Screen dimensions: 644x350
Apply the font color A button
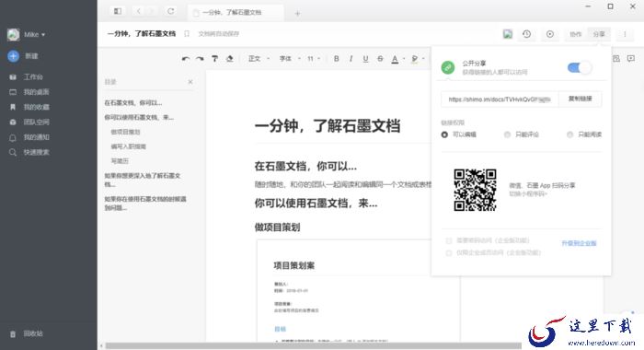pyautogui.click(x=395, y=59)
